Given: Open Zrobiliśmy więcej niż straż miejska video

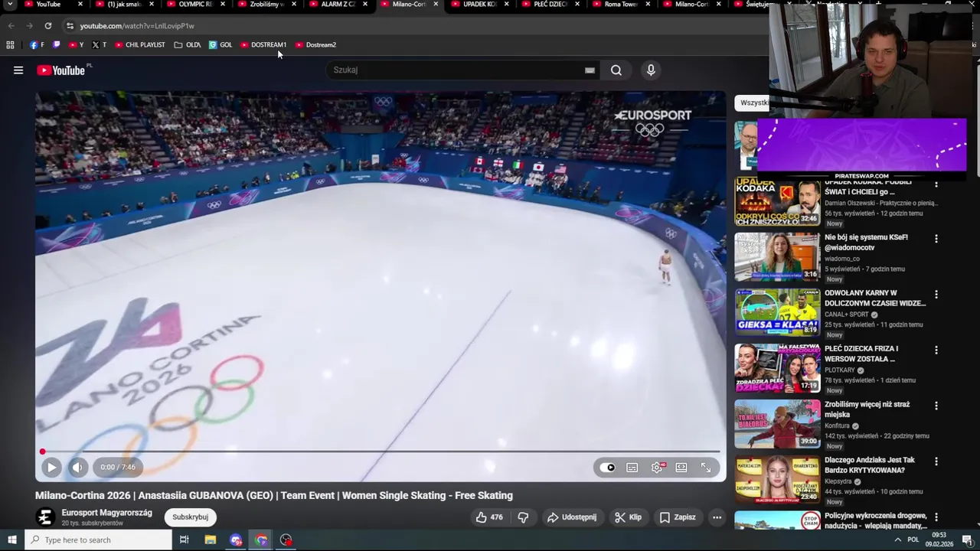Looking at the screenshot, I should click(x=867, y=409).
